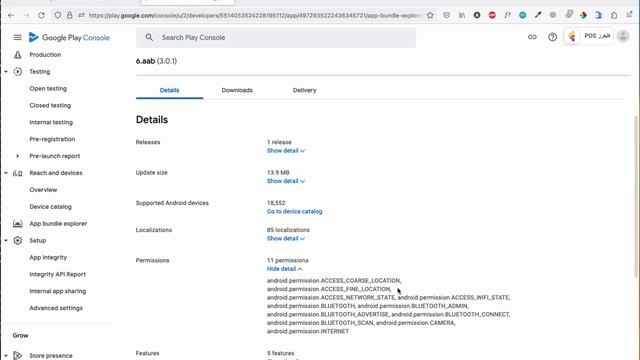Bookmark this page with the star
This screenshot has width=640, height=360.
430,16
